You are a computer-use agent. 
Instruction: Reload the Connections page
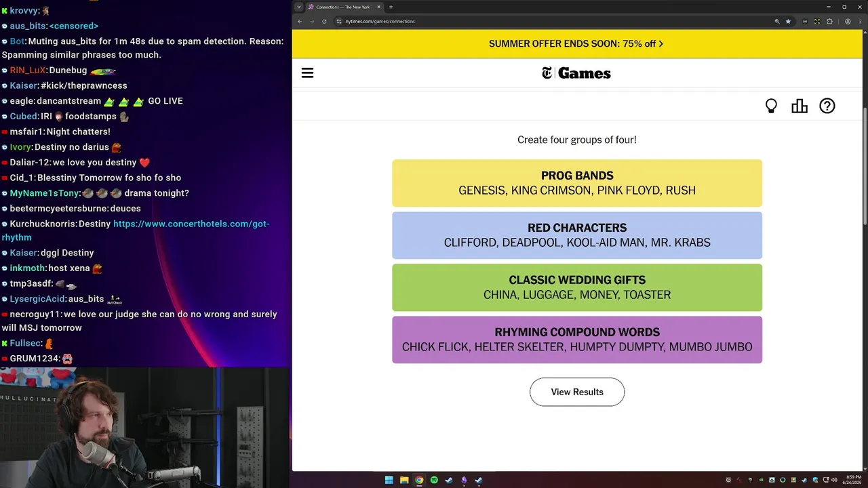tap(324, 21)
